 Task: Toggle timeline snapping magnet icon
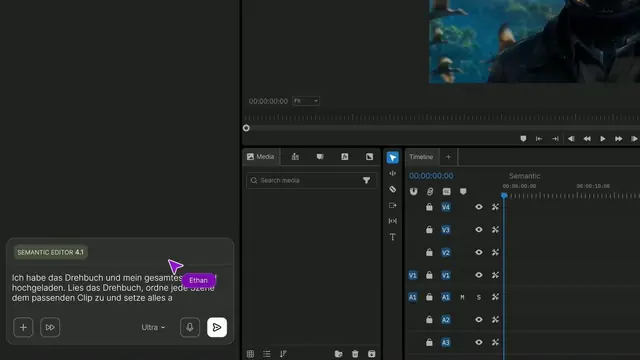tap(413, 191)
